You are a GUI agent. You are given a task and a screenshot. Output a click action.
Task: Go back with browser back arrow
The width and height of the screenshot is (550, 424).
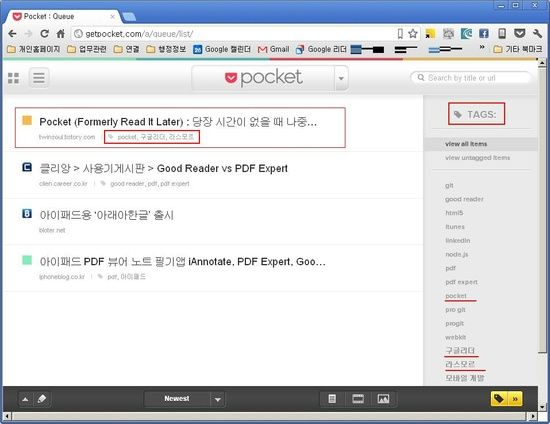coord(12,34)
